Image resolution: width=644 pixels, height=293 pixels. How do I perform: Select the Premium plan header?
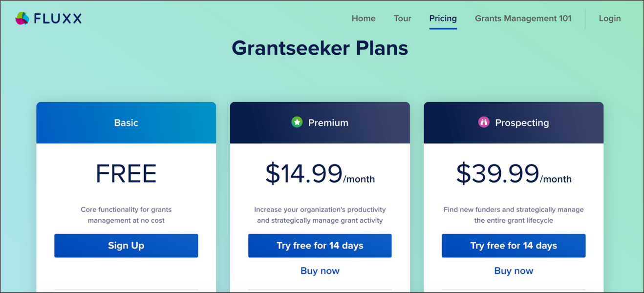click(x=328, y=123)
